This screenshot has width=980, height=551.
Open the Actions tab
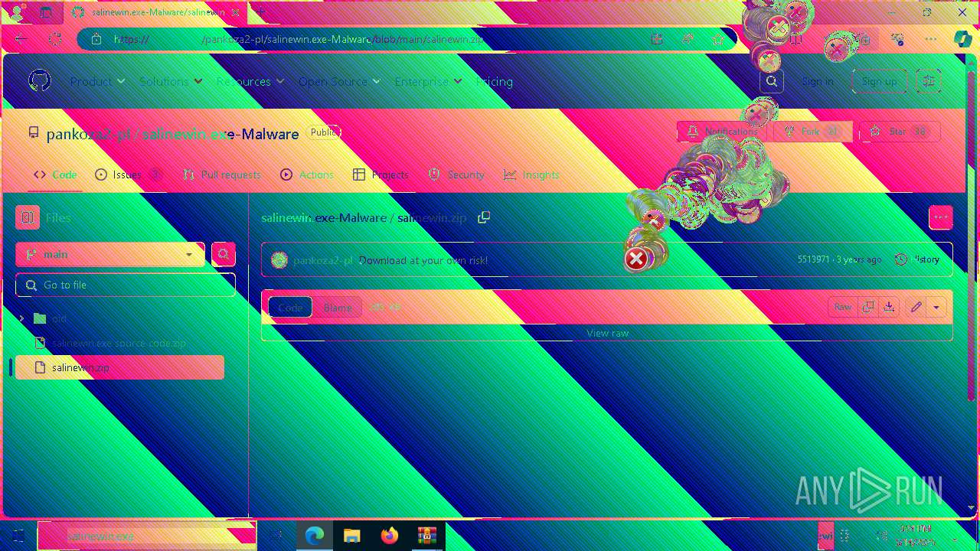point(307,174)
